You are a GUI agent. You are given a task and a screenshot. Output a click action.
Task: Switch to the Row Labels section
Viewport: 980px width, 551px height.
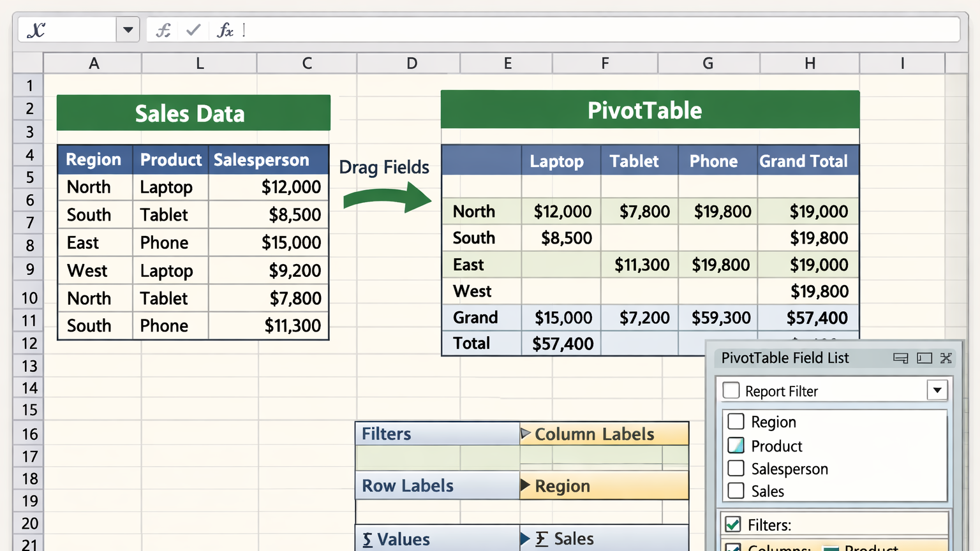pyautogui.click(x=407, y=485)
